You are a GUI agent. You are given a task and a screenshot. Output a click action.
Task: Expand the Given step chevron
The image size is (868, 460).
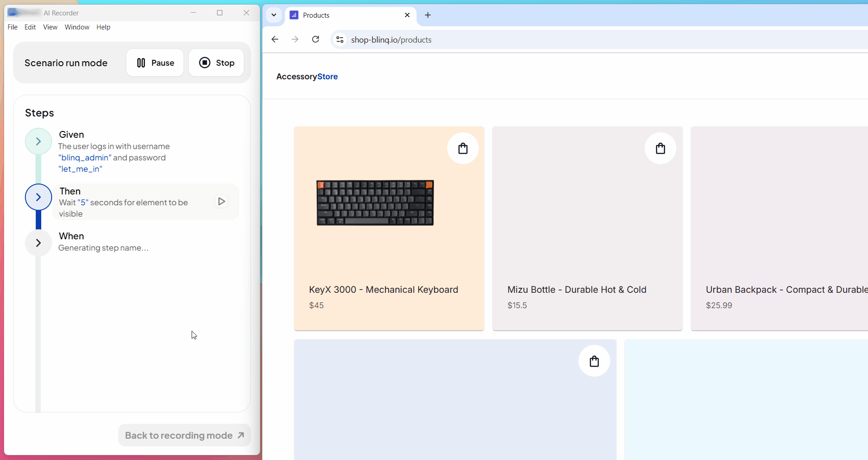(x=39, y=141)
